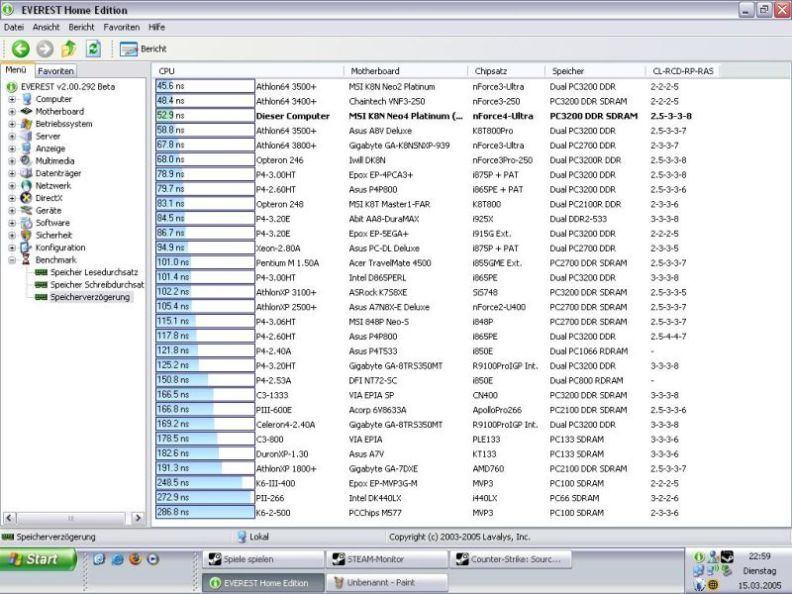The height and width of the screenshot is (594, 792).
Task: Expand the Konfiguration tree node
Action: pyautogui.click(x=12, y=248)
